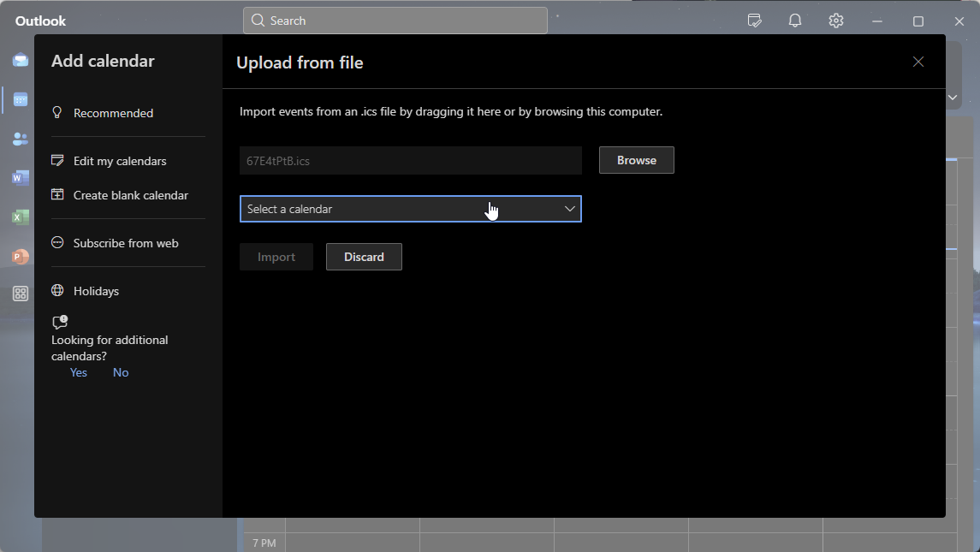
Task: Open My Day notes icon
Action: (754, 21)
